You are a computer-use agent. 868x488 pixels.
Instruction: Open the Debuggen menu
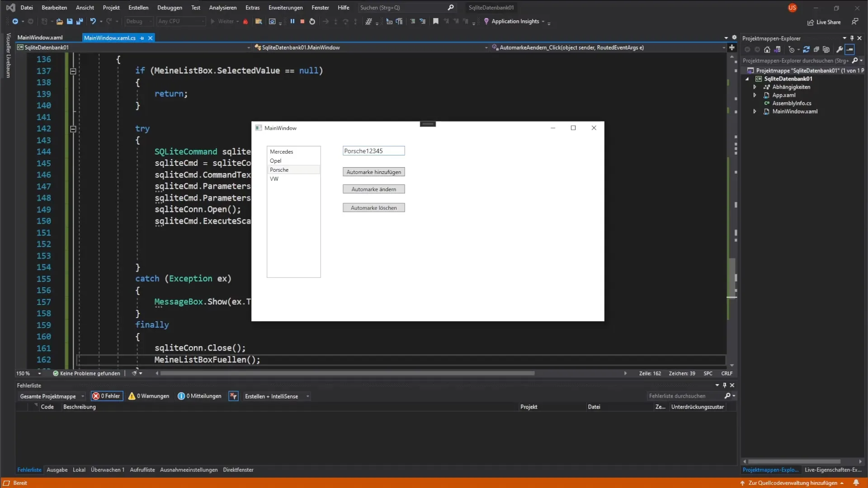pyautogui.click(x=170, y=8)
